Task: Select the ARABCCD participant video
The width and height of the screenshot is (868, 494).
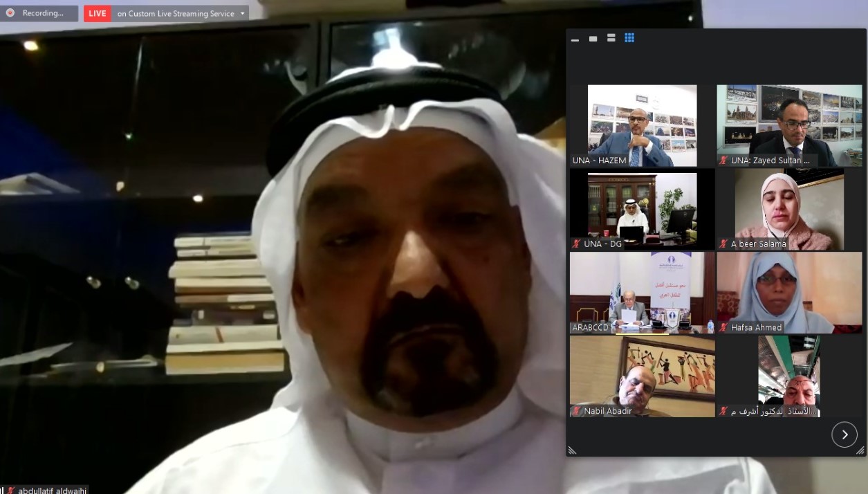Action: tap(642, 291)
